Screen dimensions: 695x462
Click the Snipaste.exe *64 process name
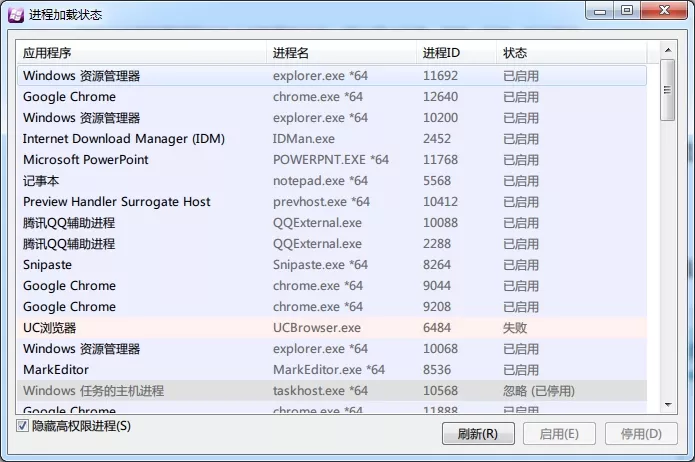320,265
